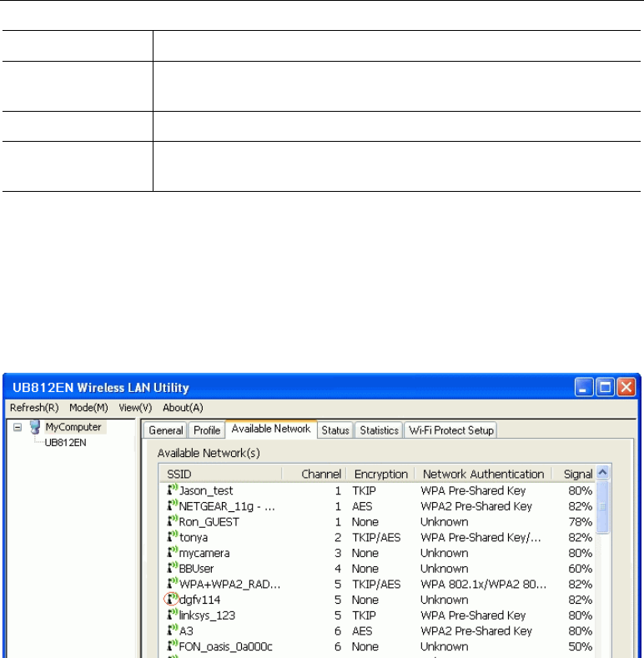Select the linksys_123 SSID text
The height and width of the screenshot is (658, 644).
click(207, 615)
